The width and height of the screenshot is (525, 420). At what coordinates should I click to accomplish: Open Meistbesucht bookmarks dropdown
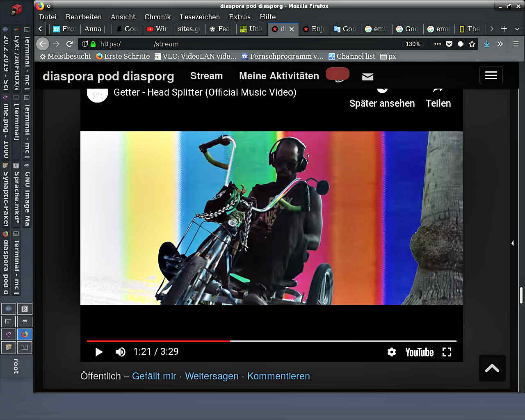(65, 56)
